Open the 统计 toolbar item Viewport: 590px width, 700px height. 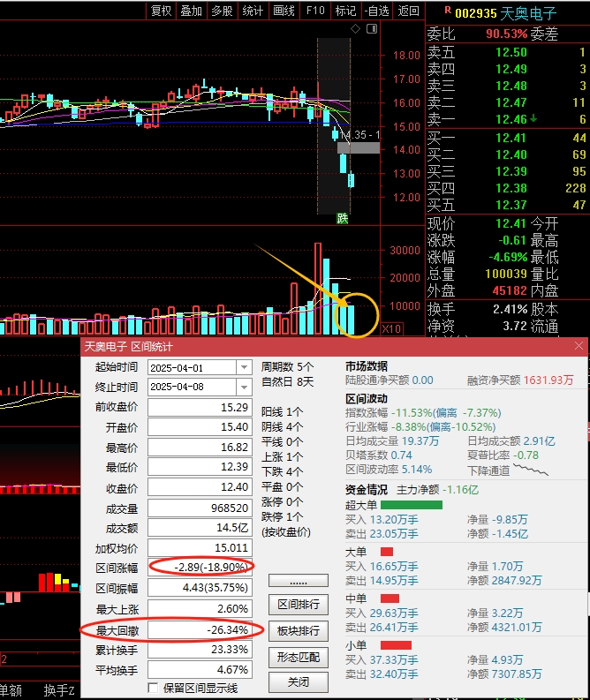coord(253,11)
